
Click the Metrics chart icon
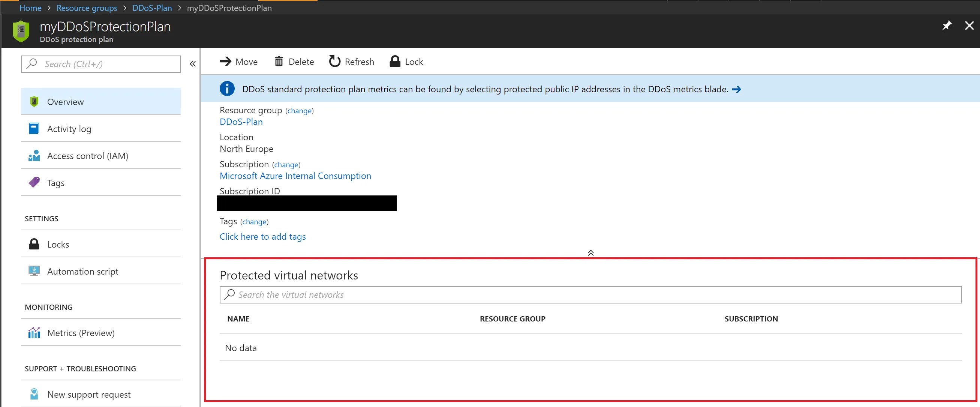(x=34, y=332)
